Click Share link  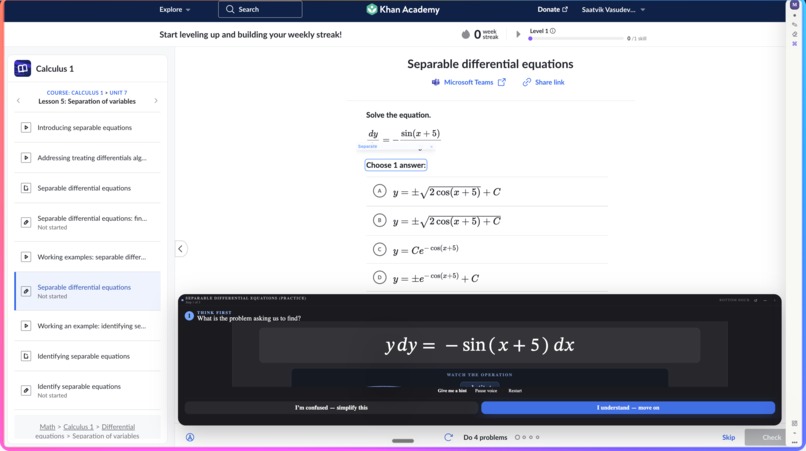[x=543, y=82]
